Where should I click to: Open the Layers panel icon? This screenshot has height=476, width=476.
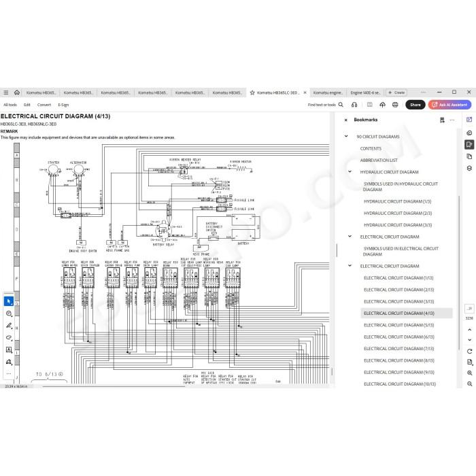469,168
